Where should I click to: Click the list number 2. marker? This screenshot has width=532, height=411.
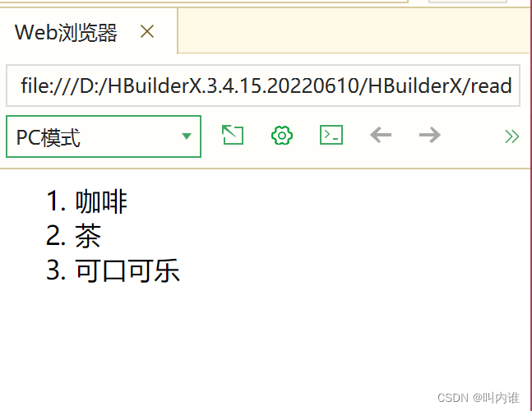pyautogui.click(x=56, y=236)
